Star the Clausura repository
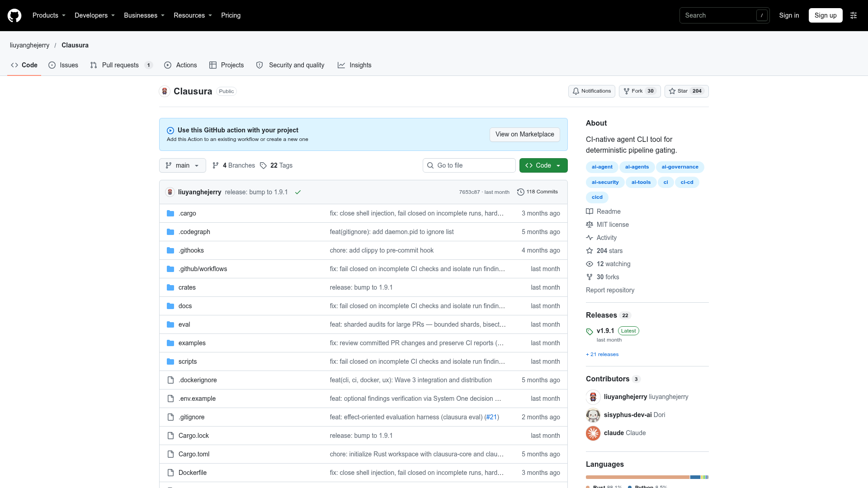Image resolution: width=868 pixels, height=488 pixels. [686, 91]
